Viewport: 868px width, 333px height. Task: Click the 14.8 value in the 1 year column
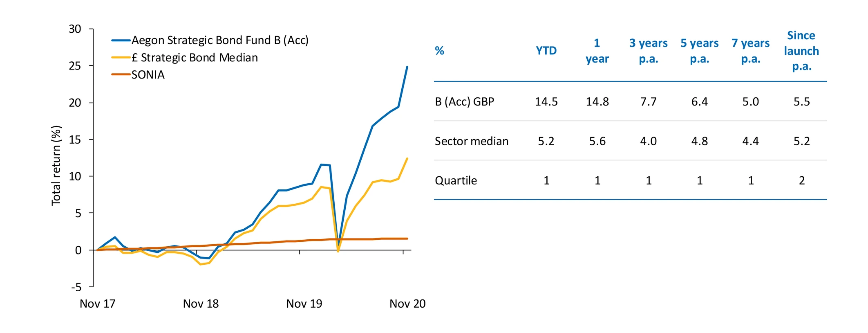click(x=597, y=101)
